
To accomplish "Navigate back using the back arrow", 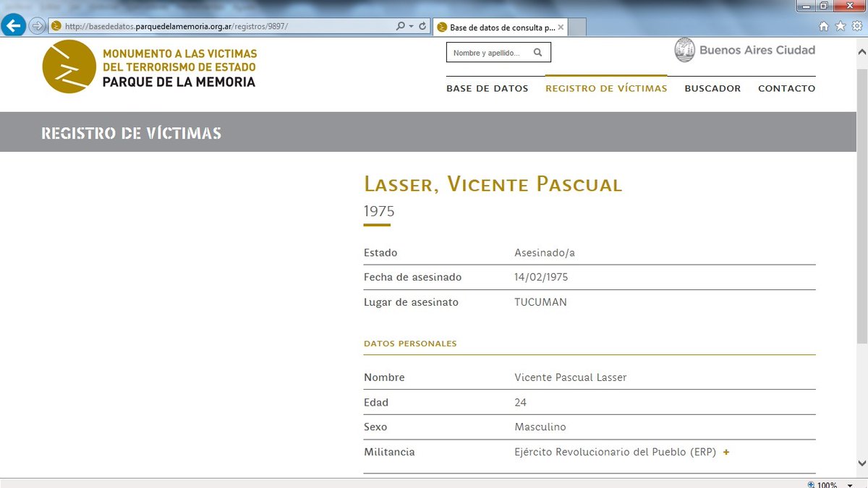I will coord(13,25).
